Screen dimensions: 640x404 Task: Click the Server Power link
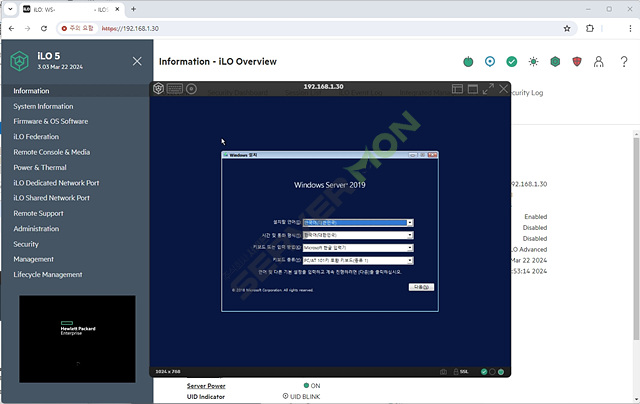click(x=206, y=386)
